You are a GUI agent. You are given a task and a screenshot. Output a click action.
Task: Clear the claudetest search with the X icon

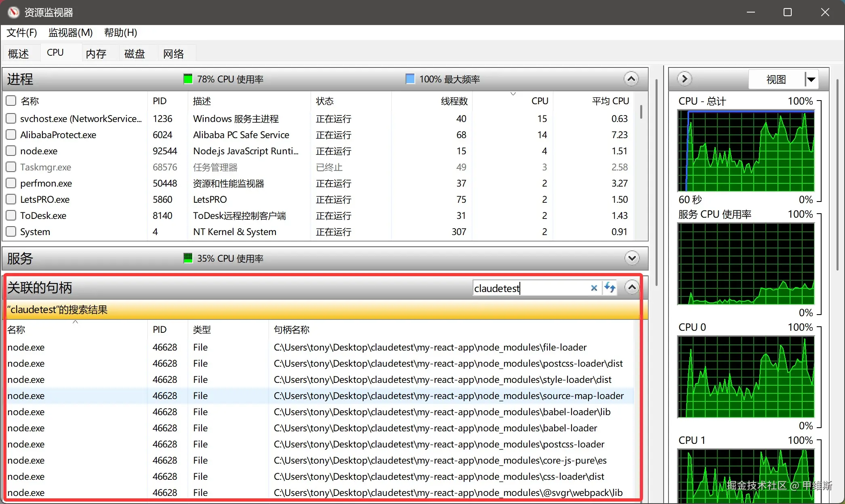tap(594, 288)
